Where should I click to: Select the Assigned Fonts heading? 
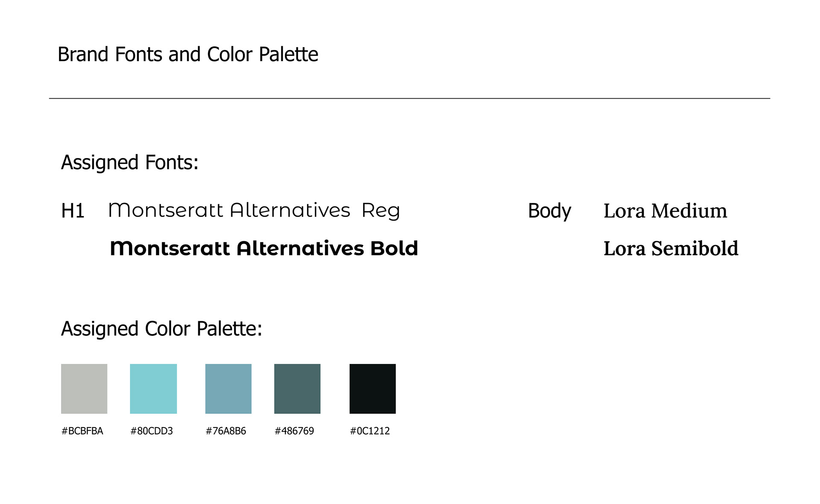click(x=130, y=163)
